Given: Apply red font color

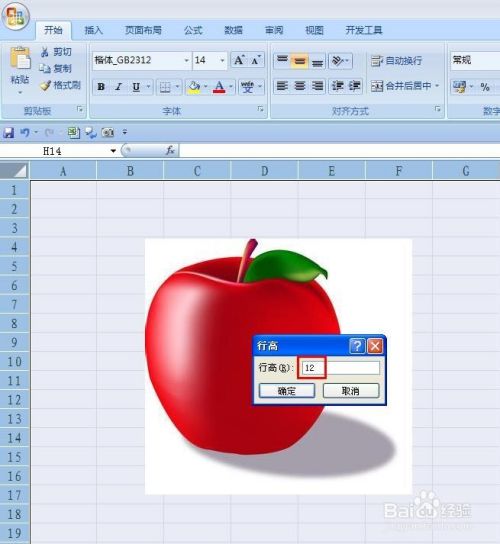Looking at the screenshot, I should pos(219,87).
